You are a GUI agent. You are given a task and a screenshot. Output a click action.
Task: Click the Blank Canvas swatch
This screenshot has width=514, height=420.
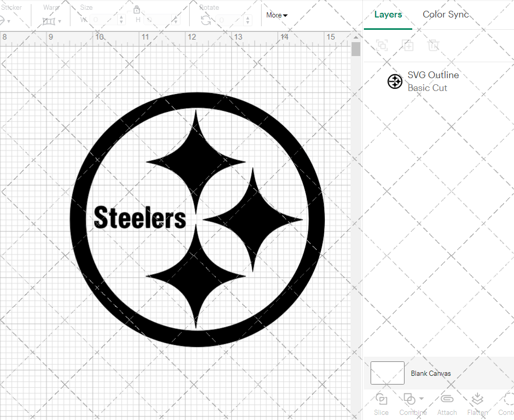click(x=388, y=373)
